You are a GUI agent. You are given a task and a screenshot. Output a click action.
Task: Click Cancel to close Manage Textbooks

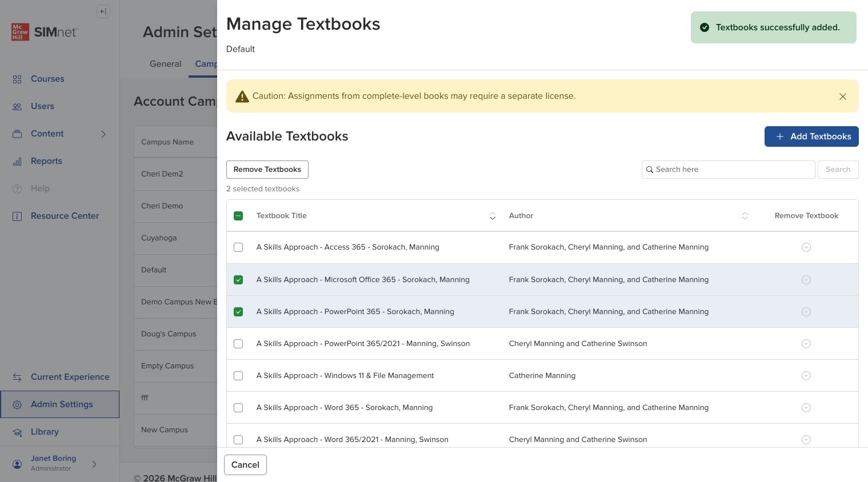245,465
